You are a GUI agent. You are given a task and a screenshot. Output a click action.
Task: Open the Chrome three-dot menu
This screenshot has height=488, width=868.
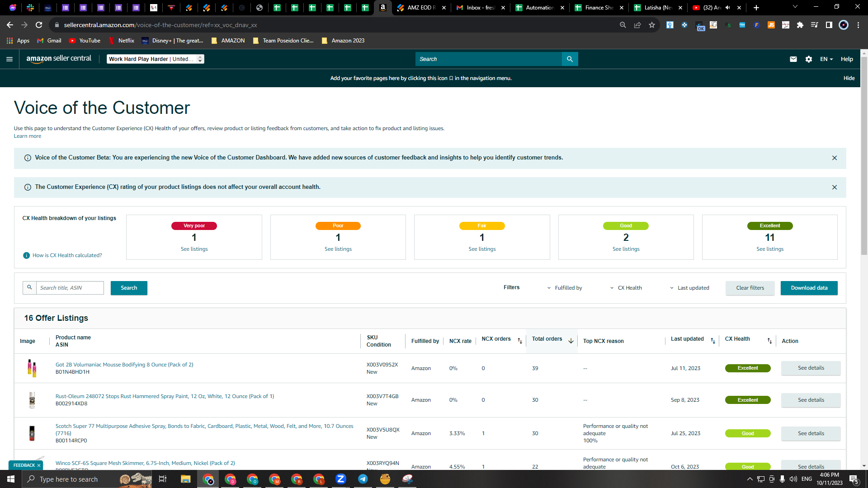point(858,25)
